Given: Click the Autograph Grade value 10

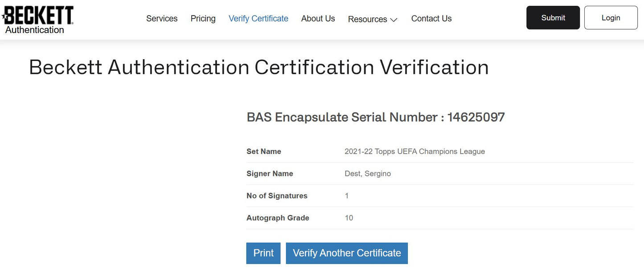Looking at the screenshot, I should coord(349,218).
